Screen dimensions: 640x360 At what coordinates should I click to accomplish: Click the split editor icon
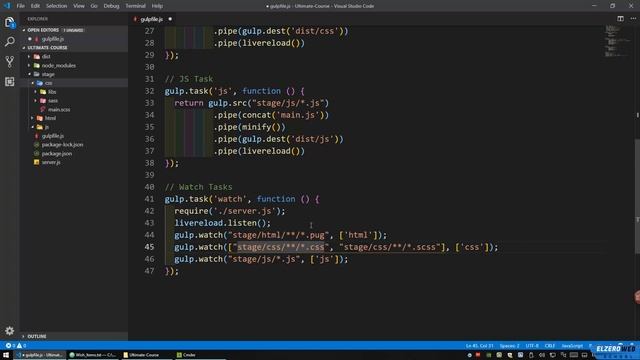(620, 19)
